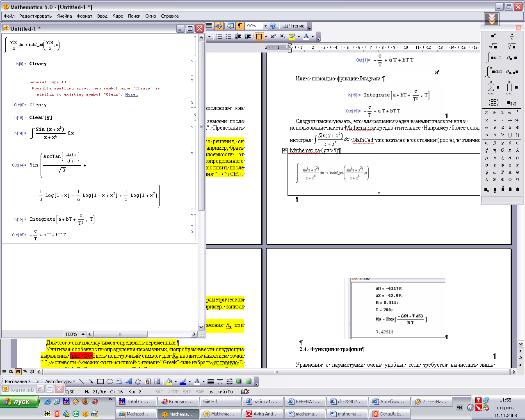This screenshot has width=525, height=420.
Task: Open the border style dropdown arrow
Action: point(266,37)
